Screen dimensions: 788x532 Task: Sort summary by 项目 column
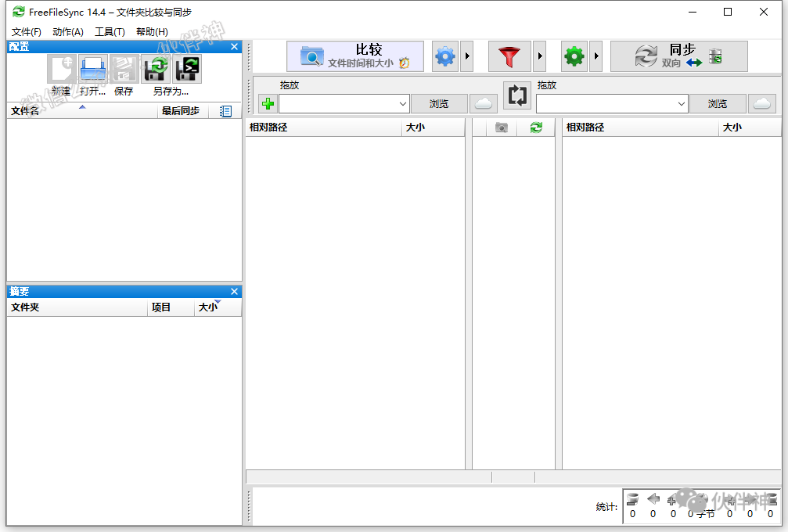(x=171, y=307)
